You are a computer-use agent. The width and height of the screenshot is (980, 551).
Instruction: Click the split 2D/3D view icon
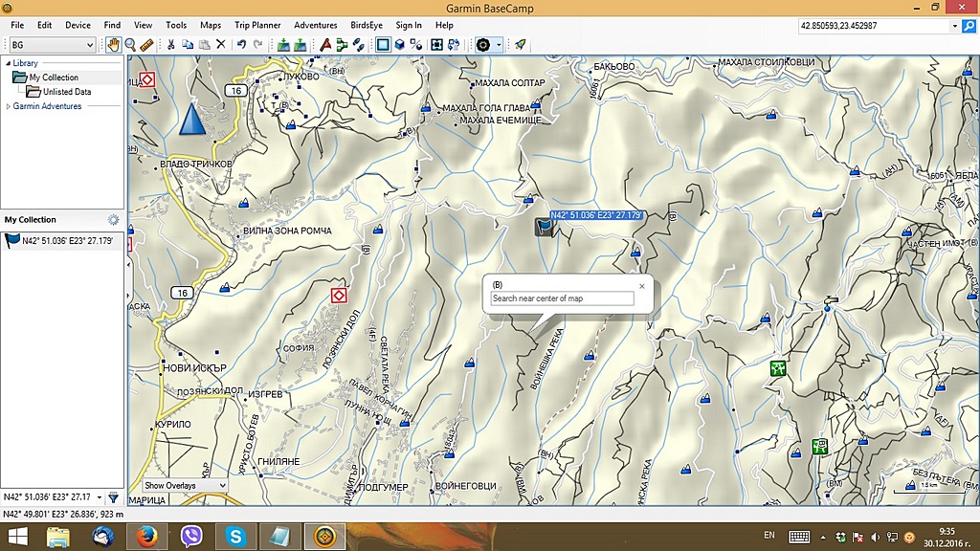pyautogui.click(x=415, y=44)
